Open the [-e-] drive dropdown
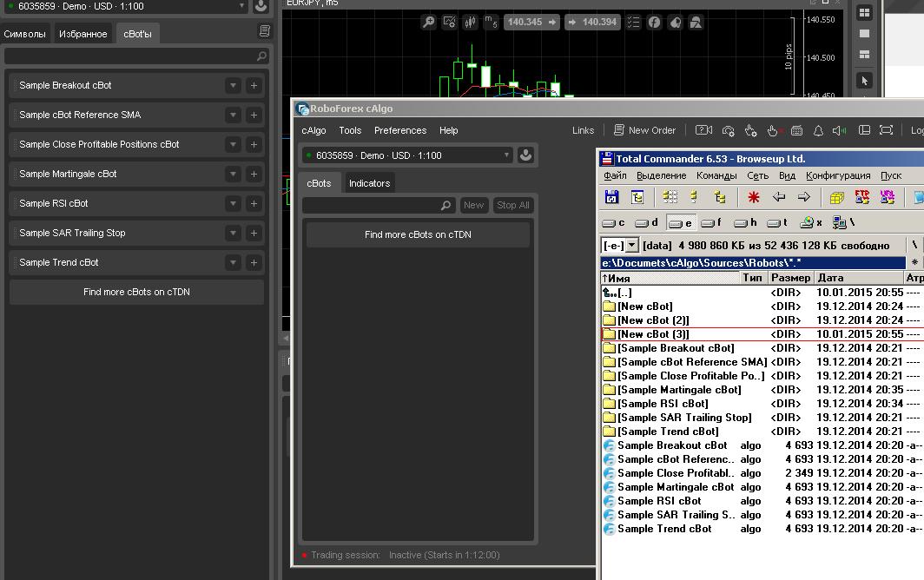 [631, 245]
